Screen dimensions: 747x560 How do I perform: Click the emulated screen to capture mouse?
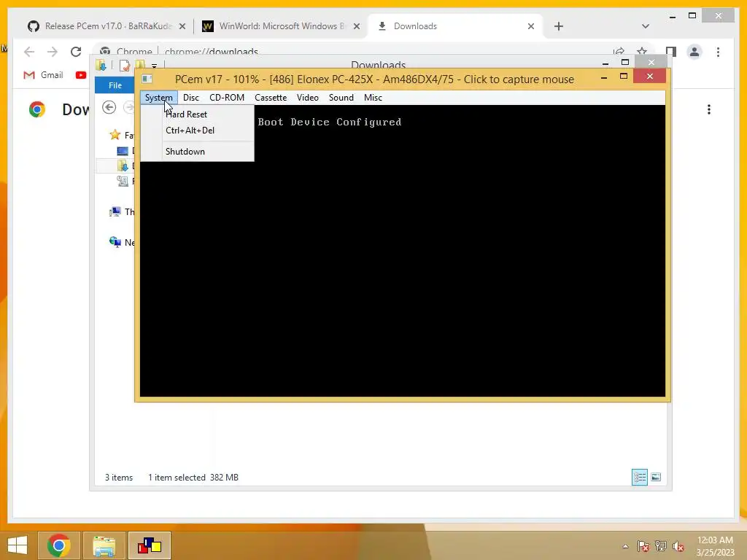(x=403, y=251)
